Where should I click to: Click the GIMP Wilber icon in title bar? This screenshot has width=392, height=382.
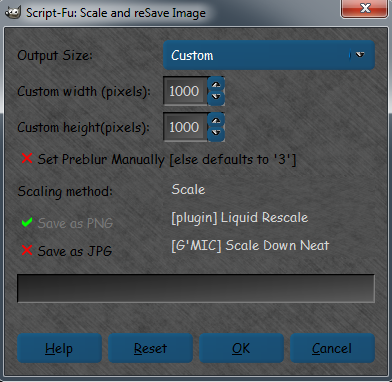[x=13, y=12]
